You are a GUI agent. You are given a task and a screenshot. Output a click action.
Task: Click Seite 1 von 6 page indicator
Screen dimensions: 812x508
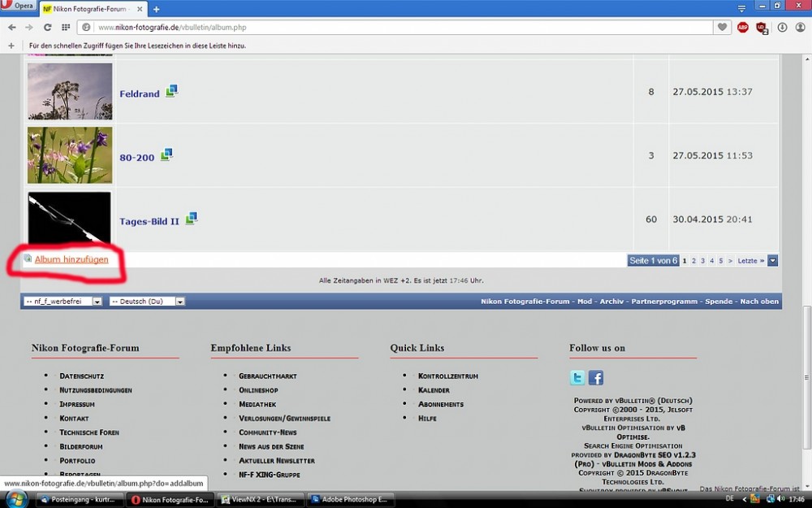tap(653, 261)
